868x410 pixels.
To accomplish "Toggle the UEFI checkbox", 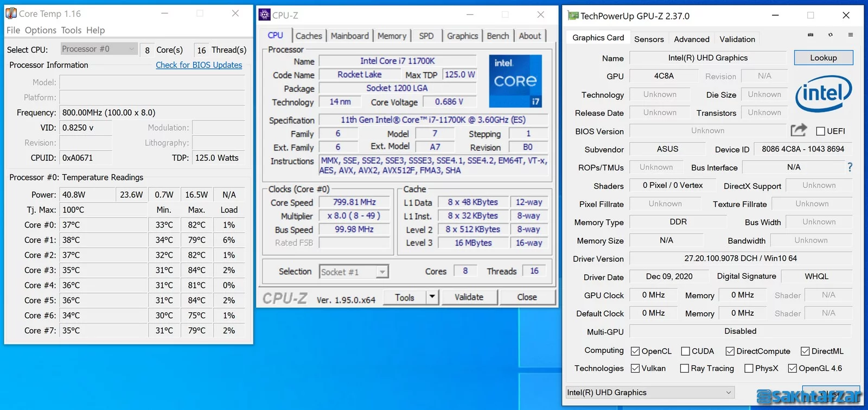I will coord(820,131).
